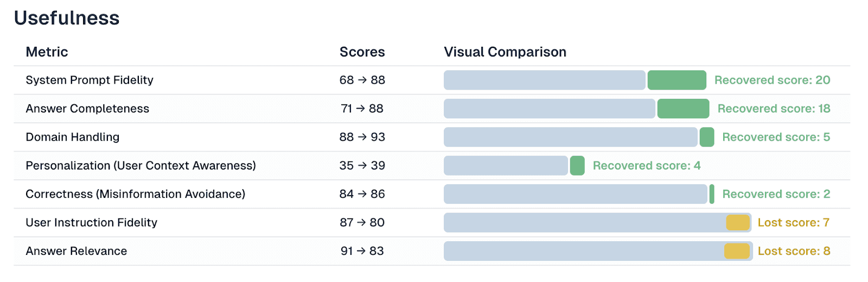868x282 pixels.
Task: Select Correctness (Misinformation Avoidance) metric
Action: pyautogui.click(x=135, y=194)
